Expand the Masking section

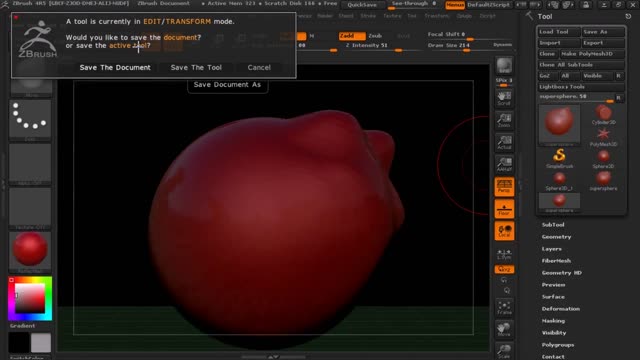pyautogui.click(x=553, y=321)
